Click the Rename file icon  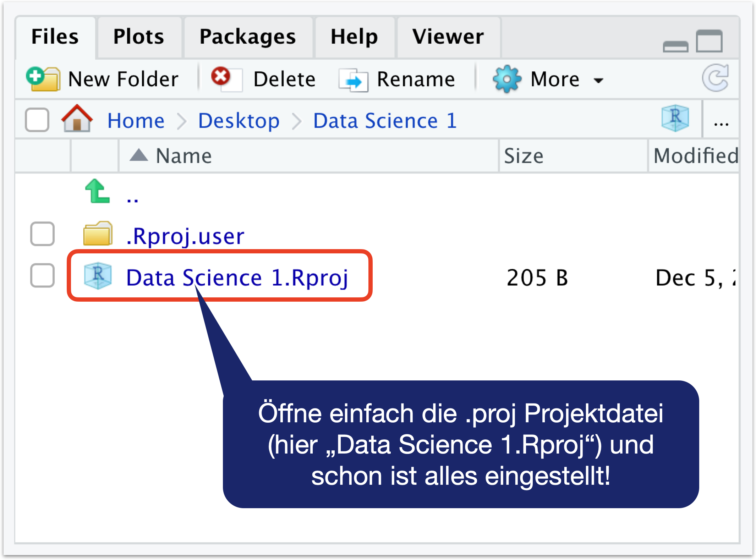coord(353,80)
